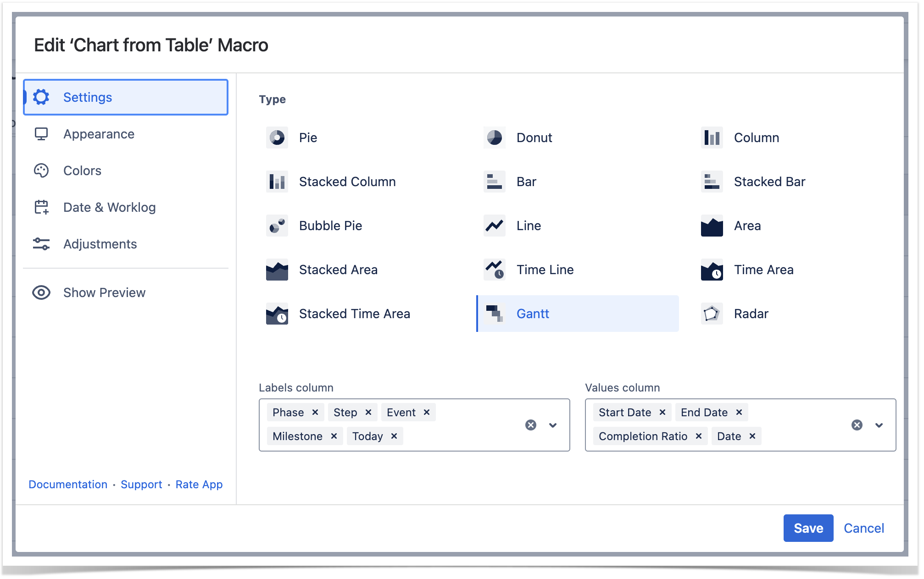Open the Appearance settings tab
The width and height of the screenshot is (924, 579).
coord(99,134)
